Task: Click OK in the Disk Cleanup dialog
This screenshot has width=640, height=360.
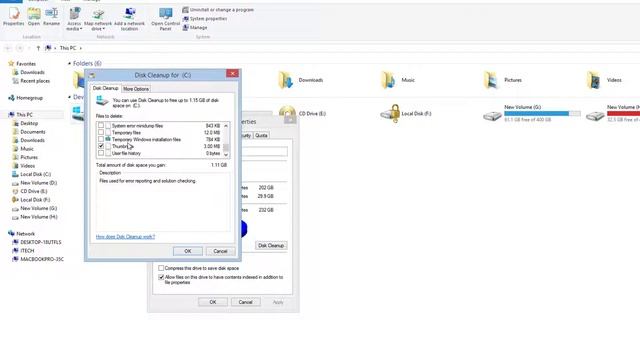Action: (188, 251)
